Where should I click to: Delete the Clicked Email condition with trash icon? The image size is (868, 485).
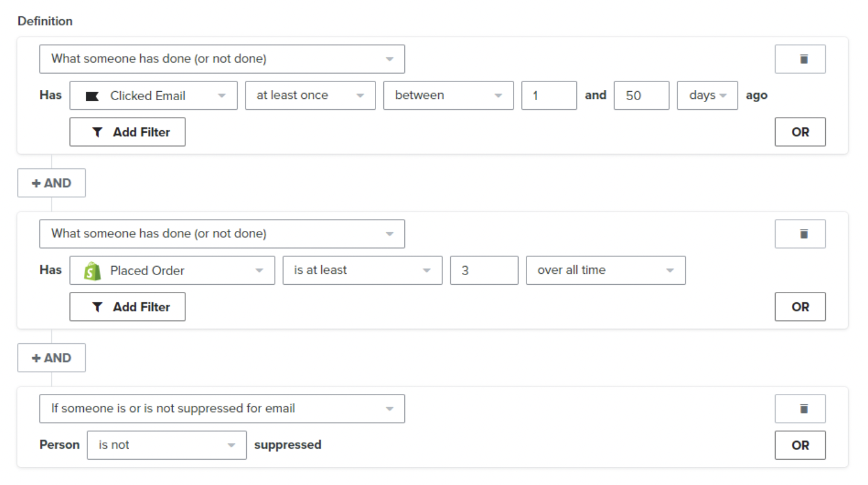[x=800, y=59]
